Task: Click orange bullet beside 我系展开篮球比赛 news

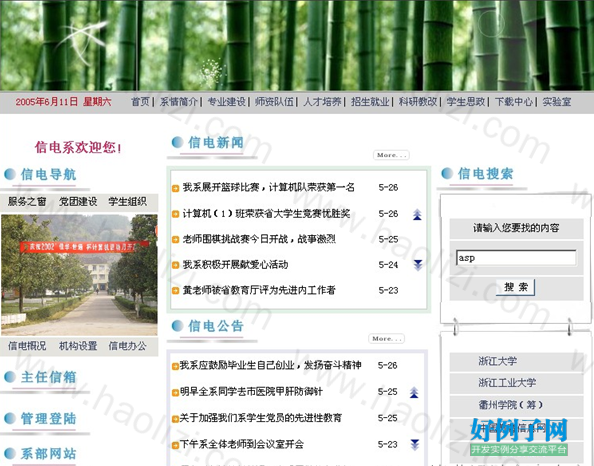Action: pos(175,188)
